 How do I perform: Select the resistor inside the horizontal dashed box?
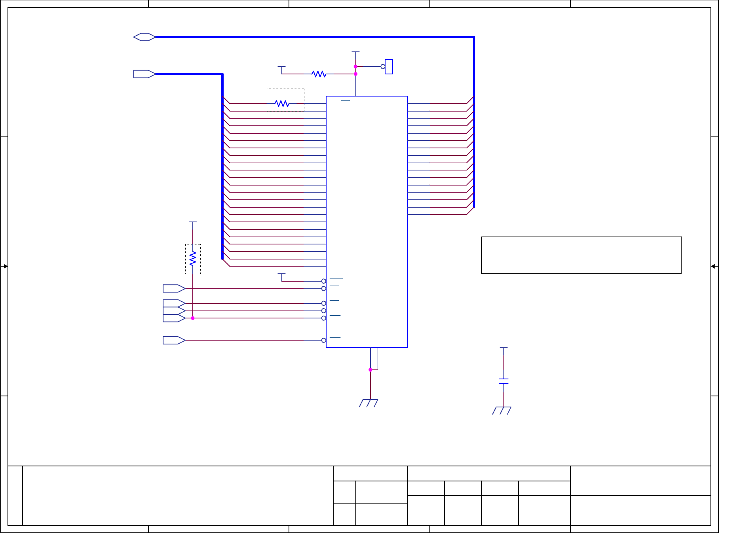pos(282,104)
